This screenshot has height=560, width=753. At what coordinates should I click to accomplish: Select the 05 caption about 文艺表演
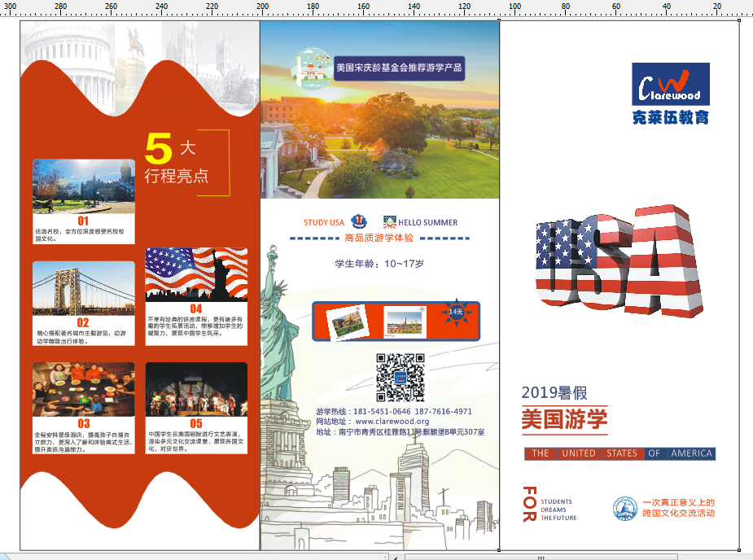196,441
